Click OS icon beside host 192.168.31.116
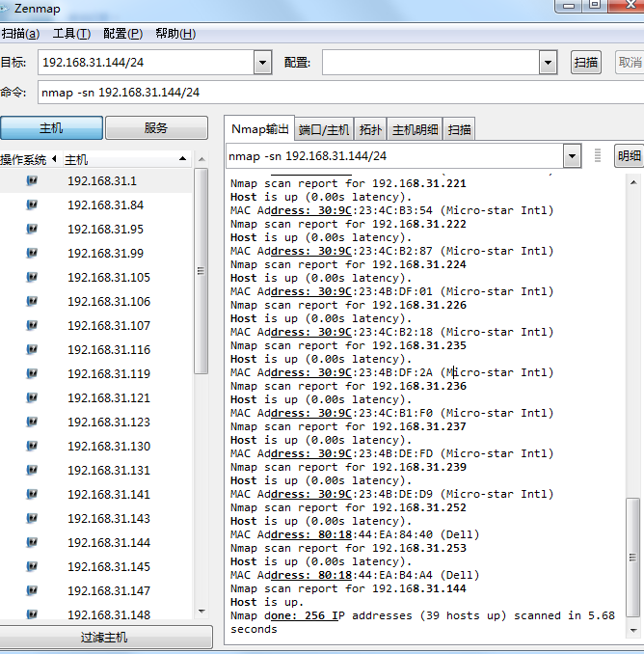 (x=32, y=349)
